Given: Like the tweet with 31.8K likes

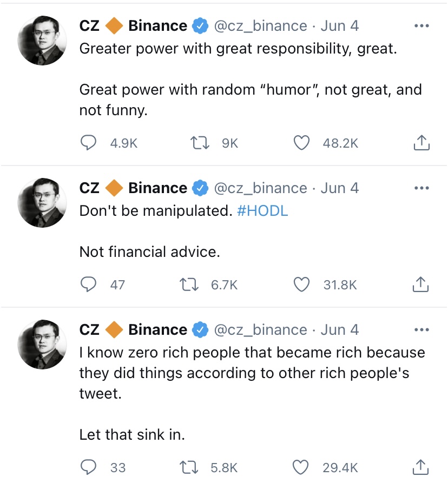Looking at the screenshot, I should (x=301, y=284).
